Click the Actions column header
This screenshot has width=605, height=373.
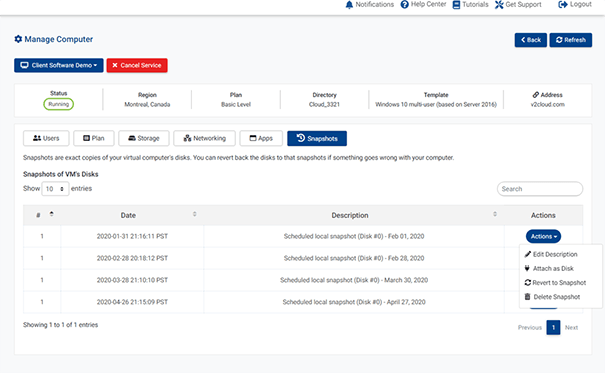tap(543, 215)
